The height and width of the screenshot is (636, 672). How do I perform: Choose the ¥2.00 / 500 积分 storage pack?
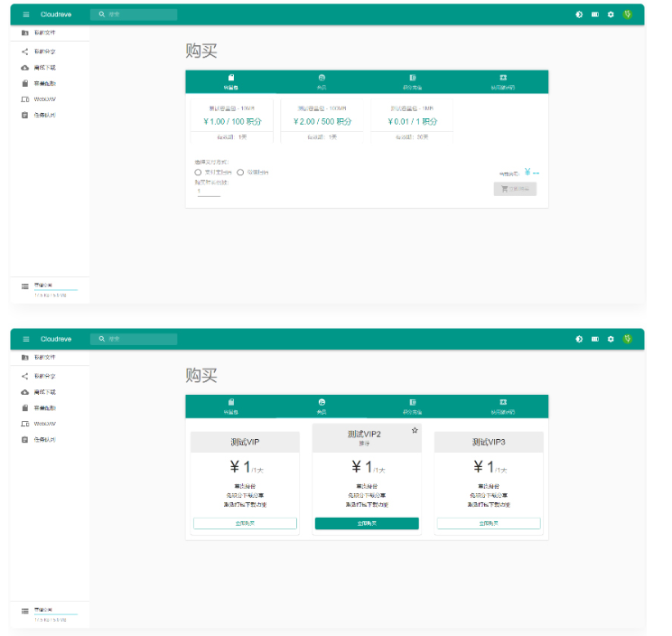coord(322,122)
